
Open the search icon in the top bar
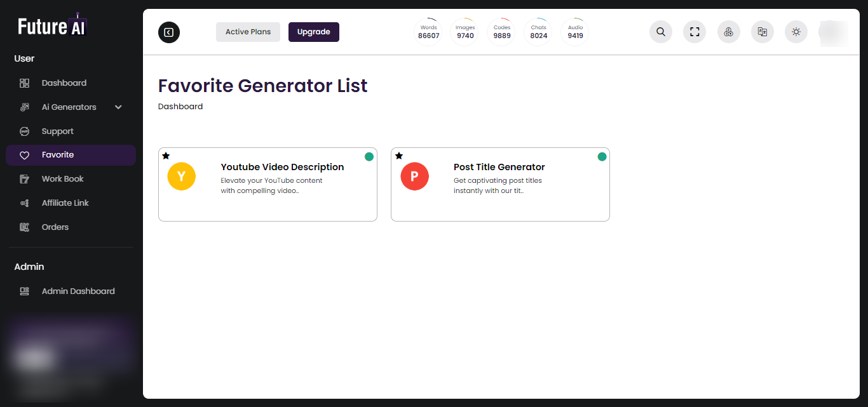click(660, 31)
